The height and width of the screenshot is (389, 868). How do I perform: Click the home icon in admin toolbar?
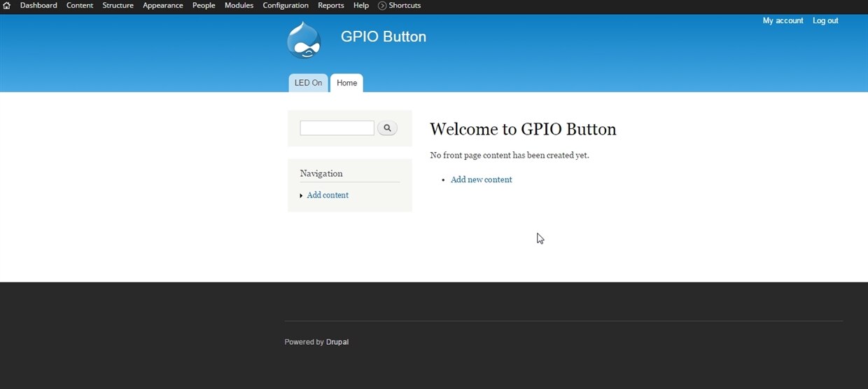click(7, 6)
